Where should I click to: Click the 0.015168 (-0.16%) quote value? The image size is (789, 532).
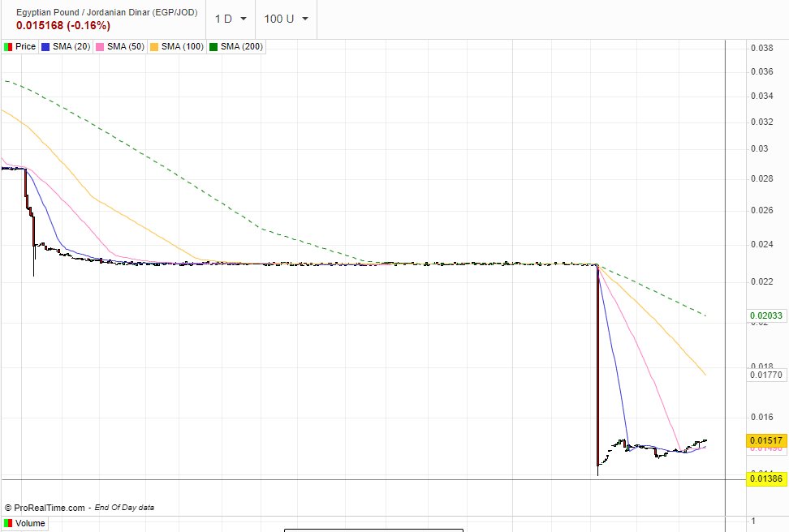[63, 25]
